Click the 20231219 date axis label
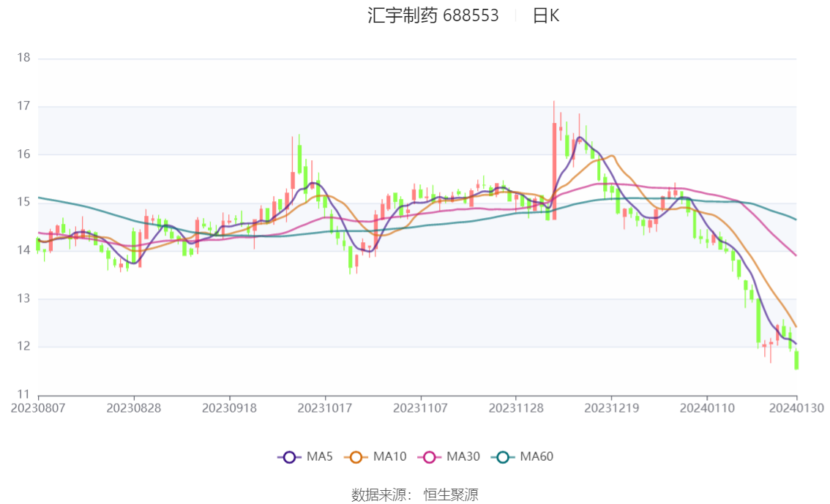Viewport: 830px width, 504px height. [x=611, y=408]
